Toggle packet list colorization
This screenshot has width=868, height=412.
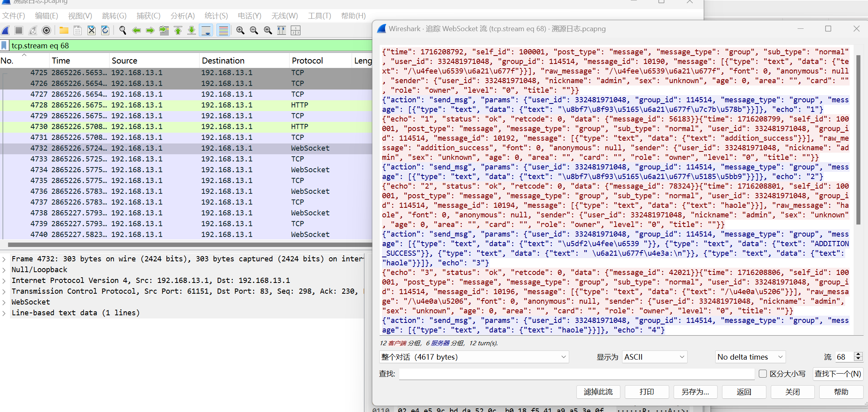[x=223, y=30]
